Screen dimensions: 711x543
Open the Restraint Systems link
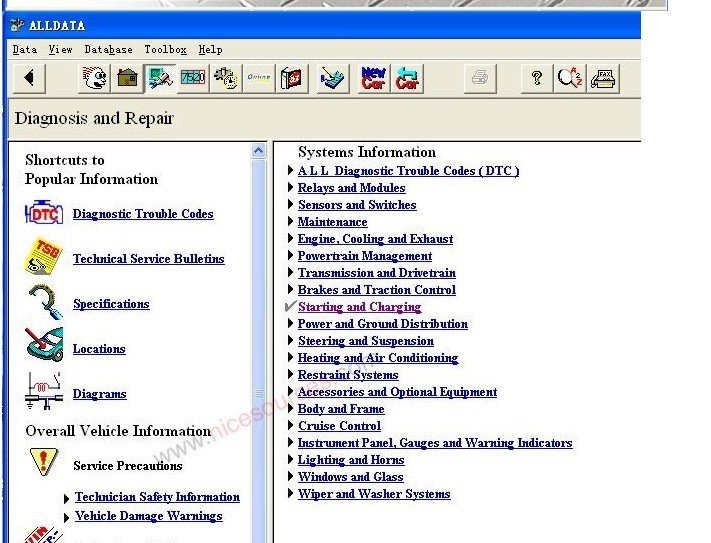coord(348,375)
